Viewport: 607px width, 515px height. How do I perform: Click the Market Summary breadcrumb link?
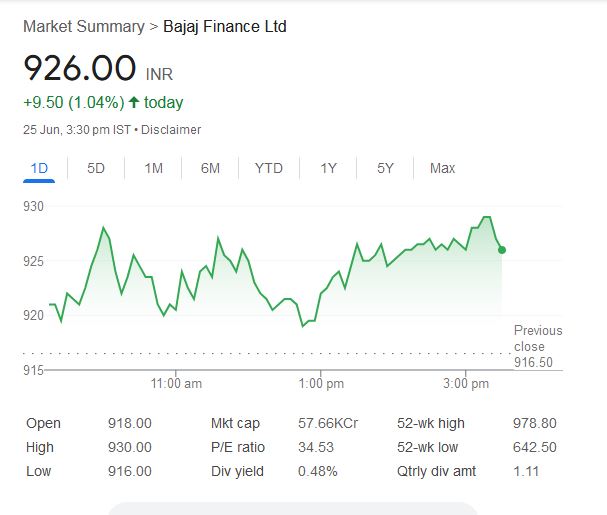point(83,26)
